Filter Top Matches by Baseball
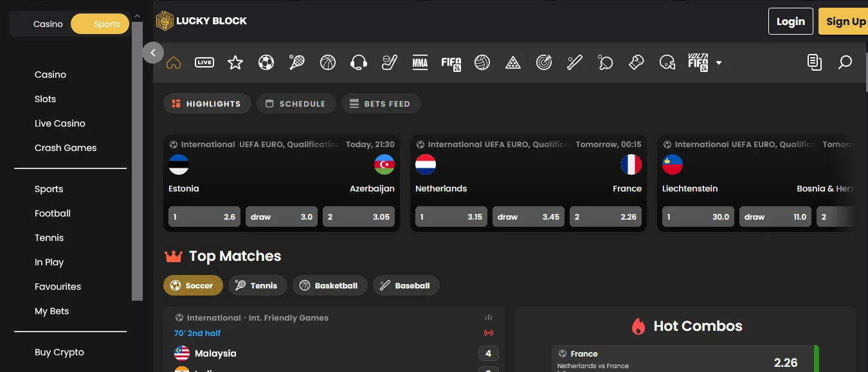 tap(406, 285)
